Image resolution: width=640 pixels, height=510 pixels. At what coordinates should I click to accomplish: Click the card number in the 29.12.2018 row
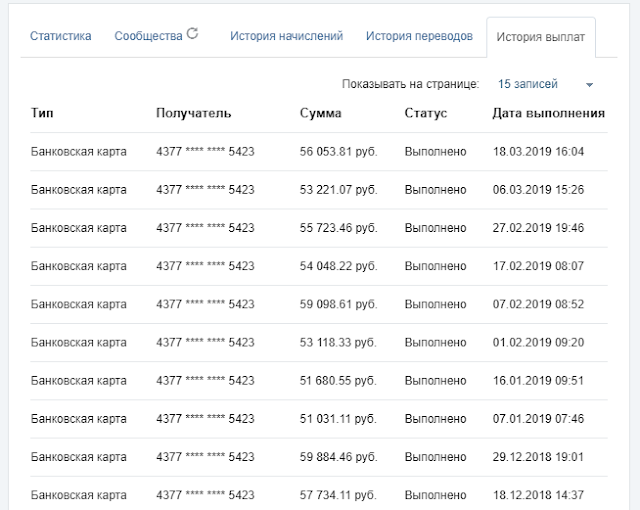click(205, 457)
